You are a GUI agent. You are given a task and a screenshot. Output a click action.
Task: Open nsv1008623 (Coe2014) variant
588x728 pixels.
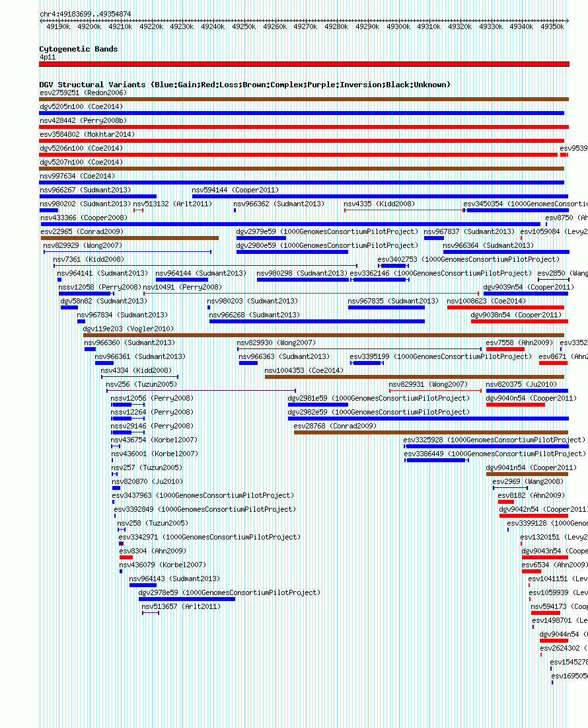click(486, 302)
